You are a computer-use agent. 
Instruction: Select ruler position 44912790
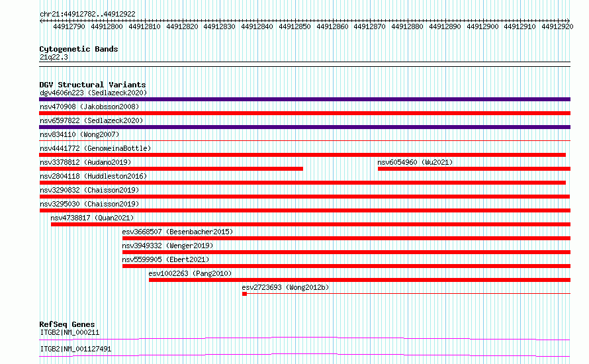coord(69,26)
